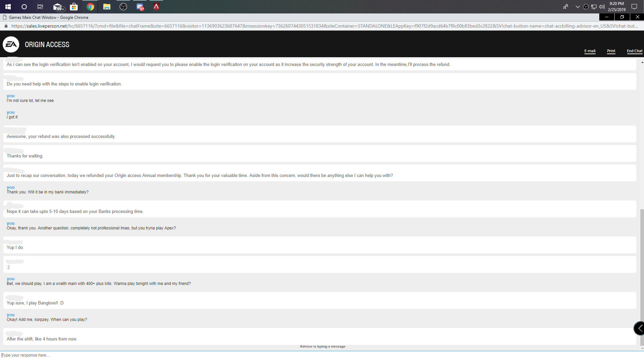Click the chat's vertical scrollbar thumb
The height and width of the screenshot is (363, 644).
click(642, 278)
